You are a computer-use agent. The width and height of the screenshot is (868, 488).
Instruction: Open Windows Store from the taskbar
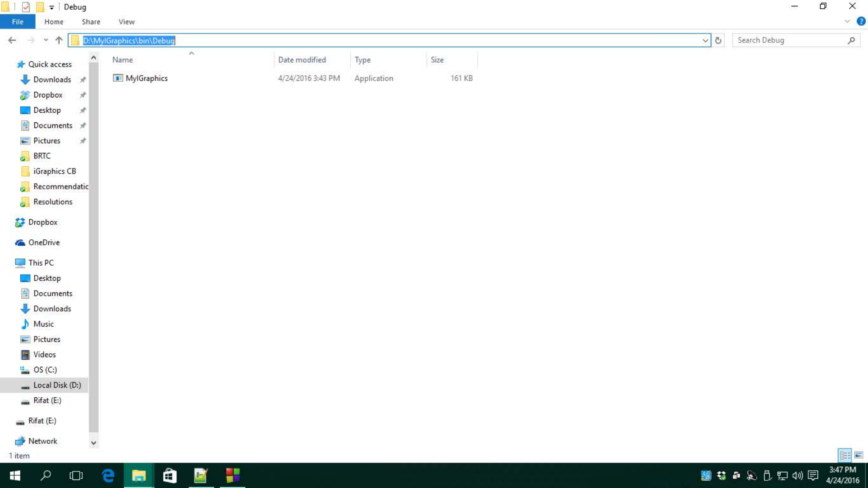pyautogui.click(x=169, y=475)
